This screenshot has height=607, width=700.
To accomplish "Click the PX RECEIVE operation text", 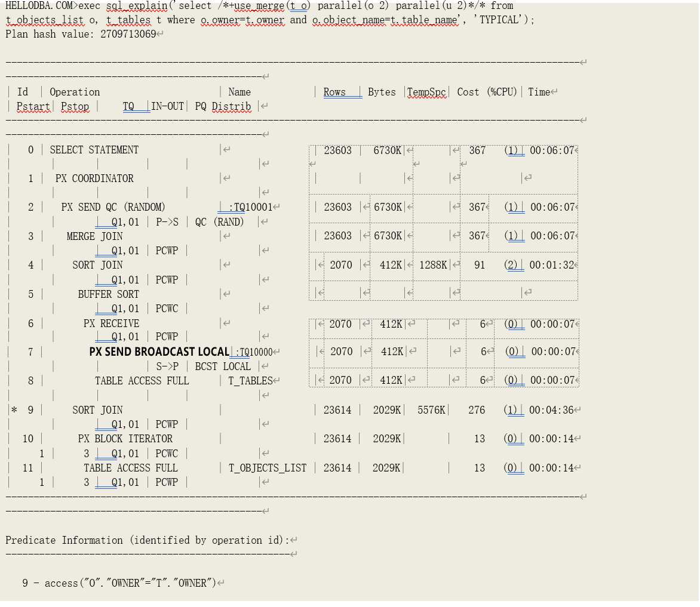I will pyautogui.click(x=111, y=323).
